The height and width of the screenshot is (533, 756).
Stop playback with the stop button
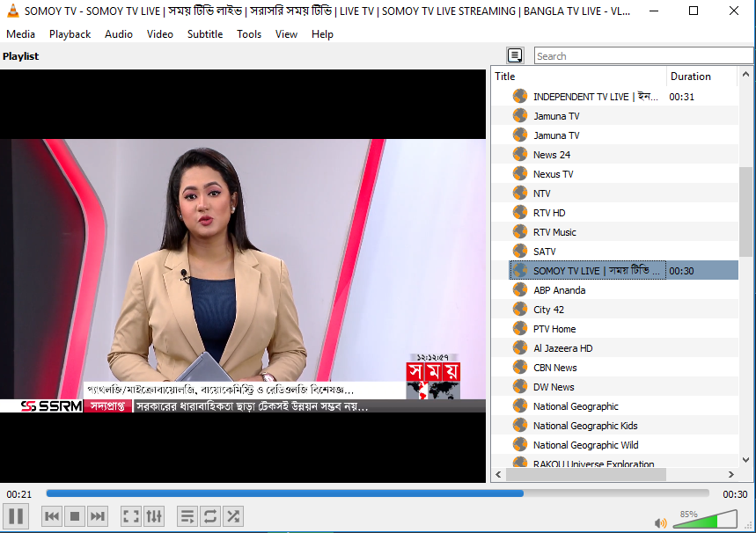[75, 516]
